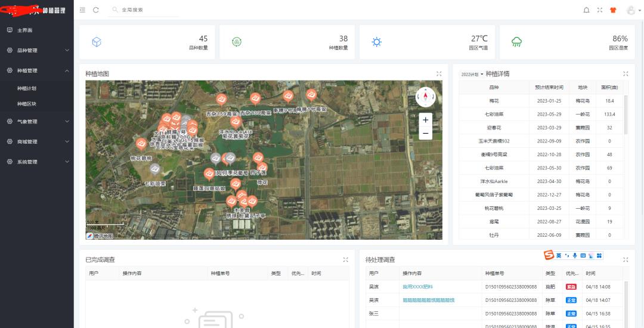
Task: Maximize the 种植详情 panel
Action: [626, 74]
